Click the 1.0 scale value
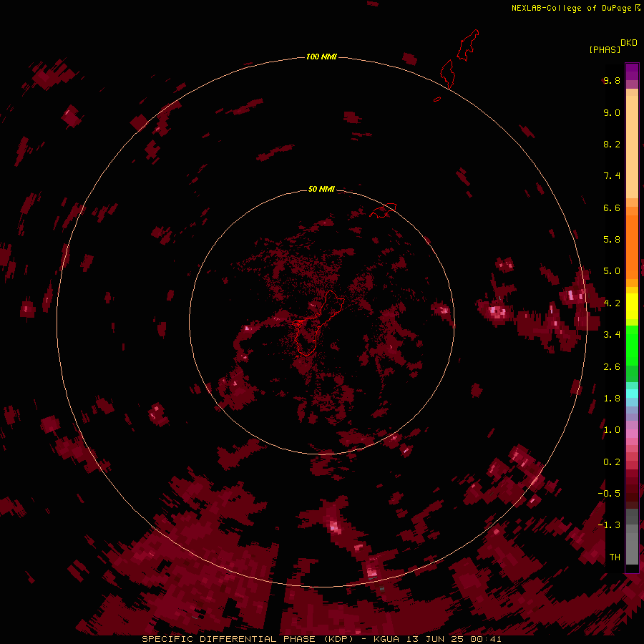This screenshot has height=644, width=644. coord(612,430)
